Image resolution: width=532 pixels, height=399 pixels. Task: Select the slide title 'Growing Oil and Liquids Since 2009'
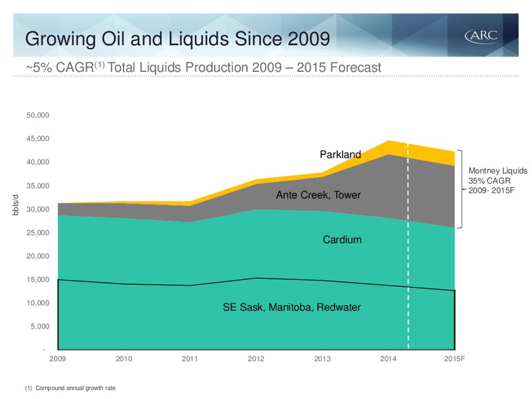click(x=178, y=39)
